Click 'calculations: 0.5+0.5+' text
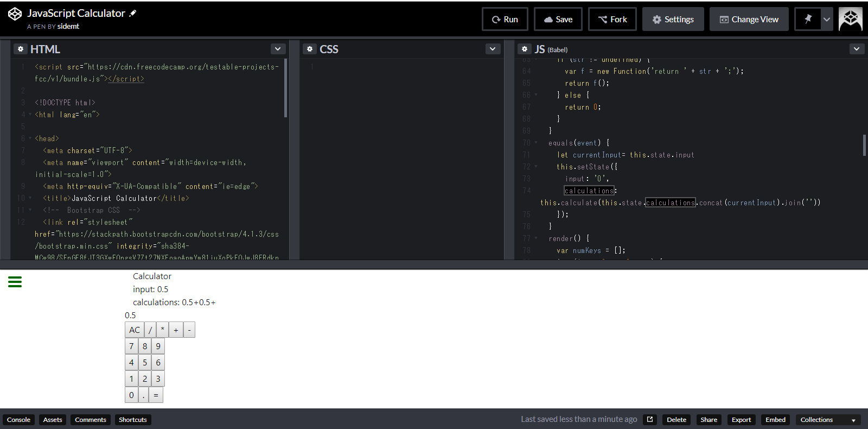868x429 pixels. click(174, 302)
